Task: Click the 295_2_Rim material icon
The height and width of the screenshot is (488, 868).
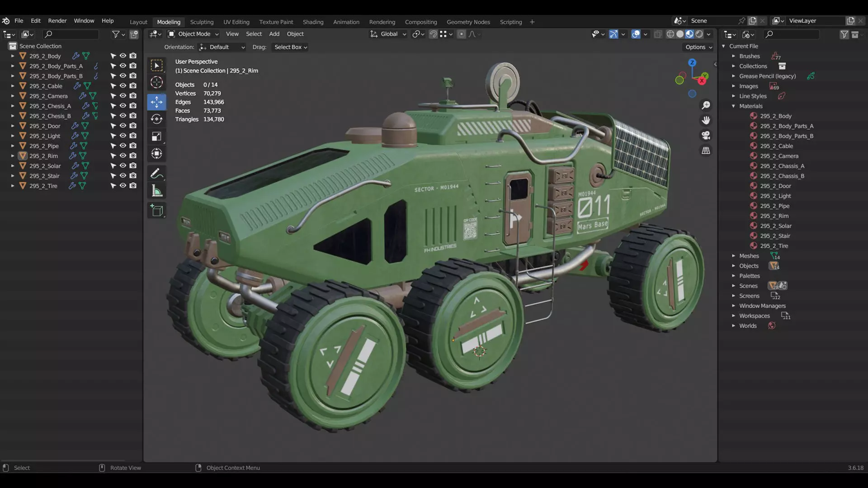Action: pyautogui.click(x=753, y=216)
